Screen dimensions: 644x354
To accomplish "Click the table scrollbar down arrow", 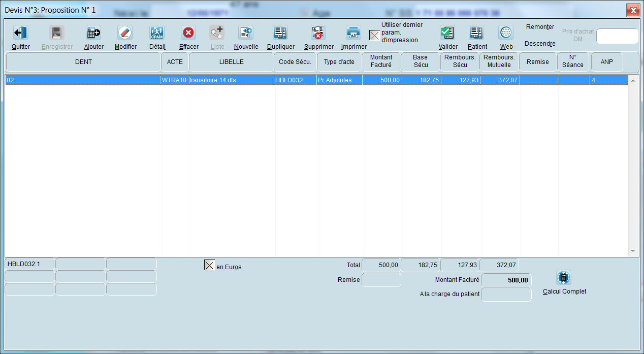I will click(633, 251).
